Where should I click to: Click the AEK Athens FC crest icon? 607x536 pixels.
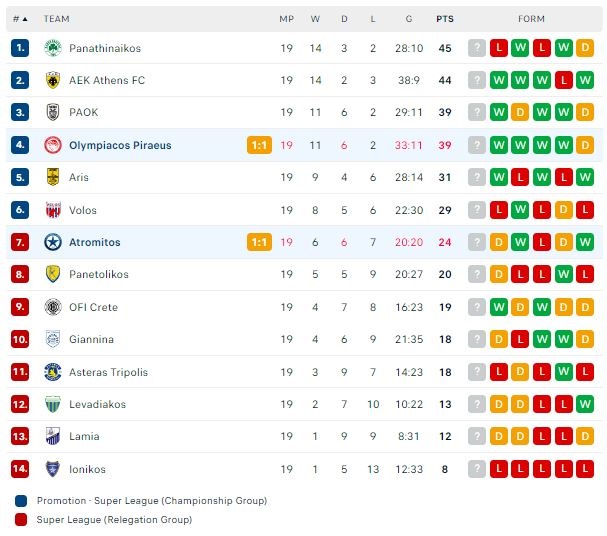pos(53,80)
